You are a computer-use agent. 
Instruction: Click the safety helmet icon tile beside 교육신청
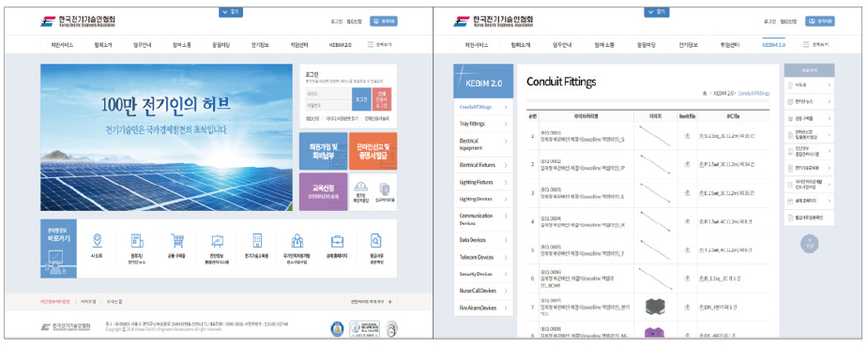click(x=360, y=191)
